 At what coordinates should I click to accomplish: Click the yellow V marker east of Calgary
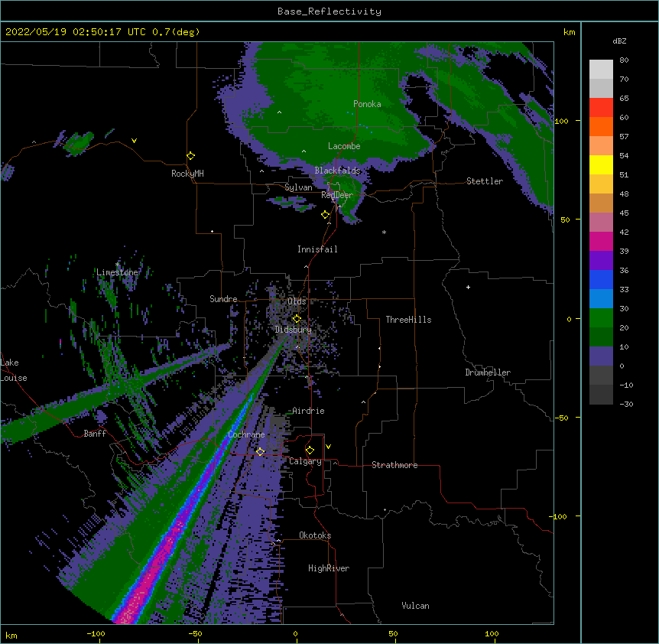pyautogui.click(x=328, y=447)
